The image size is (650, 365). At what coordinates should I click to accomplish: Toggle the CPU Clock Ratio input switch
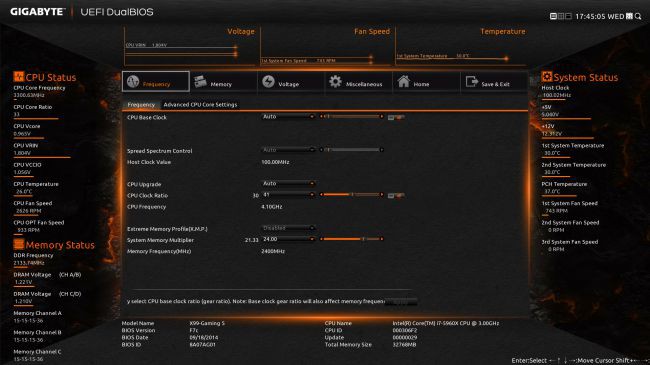tap(396, 195)
